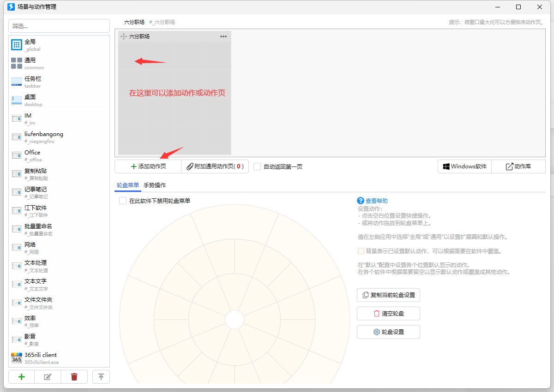554x392 pixels.
Task: Select the 文本处理 scene icon
Action: tap(17, 266)
